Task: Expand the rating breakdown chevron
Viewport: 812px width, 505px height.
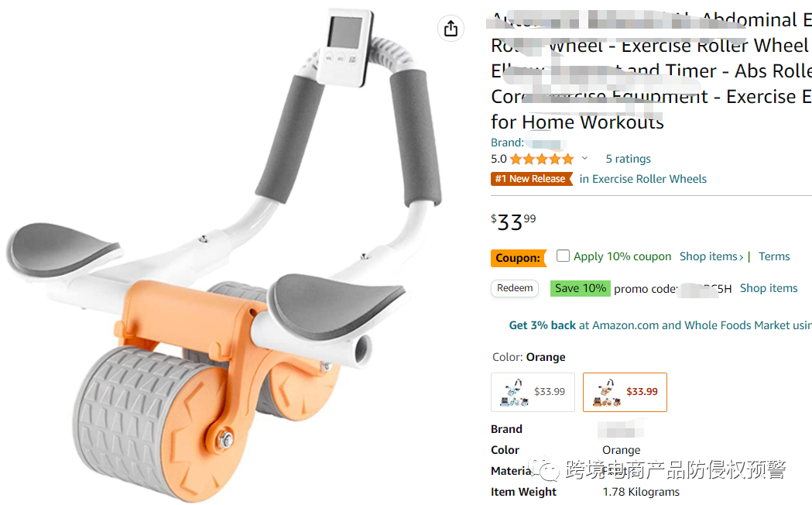Action: point(584,159)
